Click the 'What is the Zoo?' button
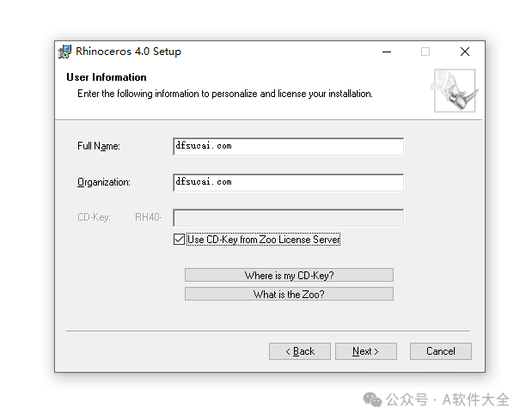The height and width of the screenshot is (420, 526). (289, 294)
